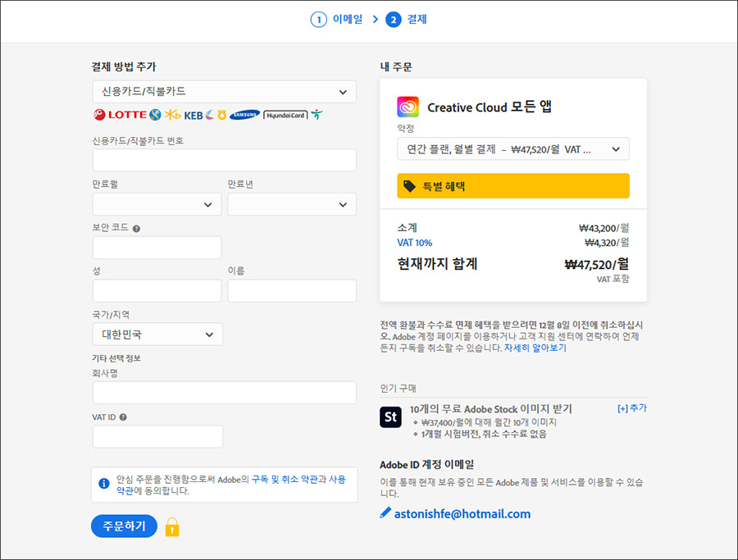Click the KB star card logo
The image size is (738, 560).
click(173, 114)
